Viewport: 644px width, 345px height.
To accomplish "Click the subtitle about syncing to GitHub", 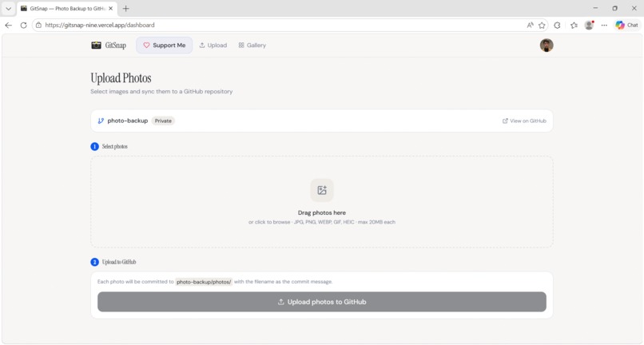I will pos(161,92).
